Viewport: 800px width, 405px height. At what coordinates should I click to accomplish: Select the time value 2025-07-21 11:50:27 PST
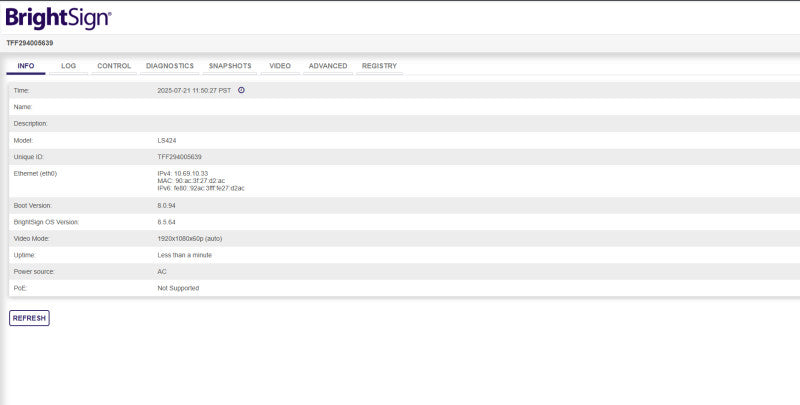[x=194, y=90]
